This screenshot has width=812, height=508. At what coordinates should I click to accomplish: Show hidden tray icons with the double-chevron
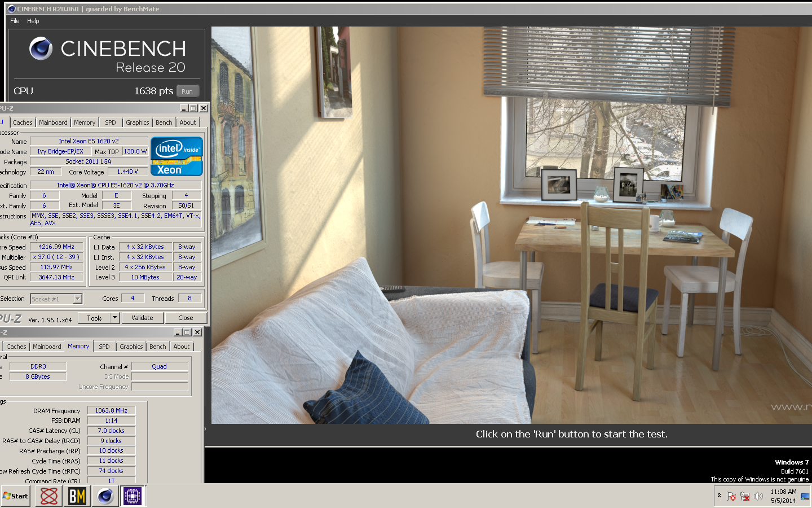(x=719, y=496)
